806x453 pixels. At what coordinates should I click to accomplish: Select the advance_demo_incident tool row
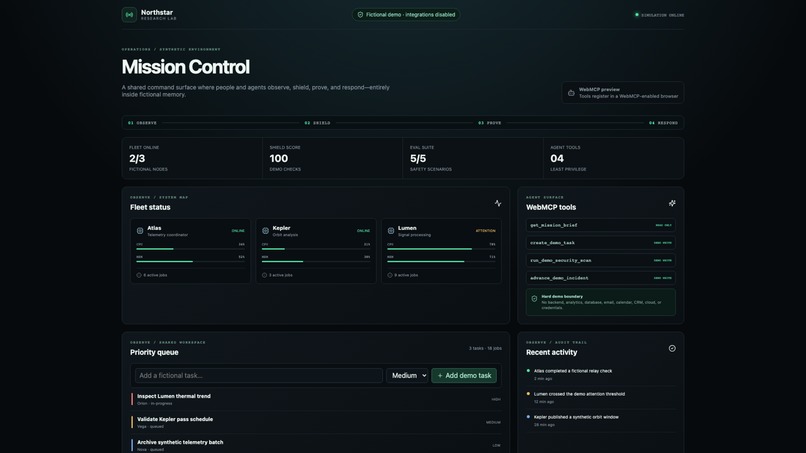(600, 278)
